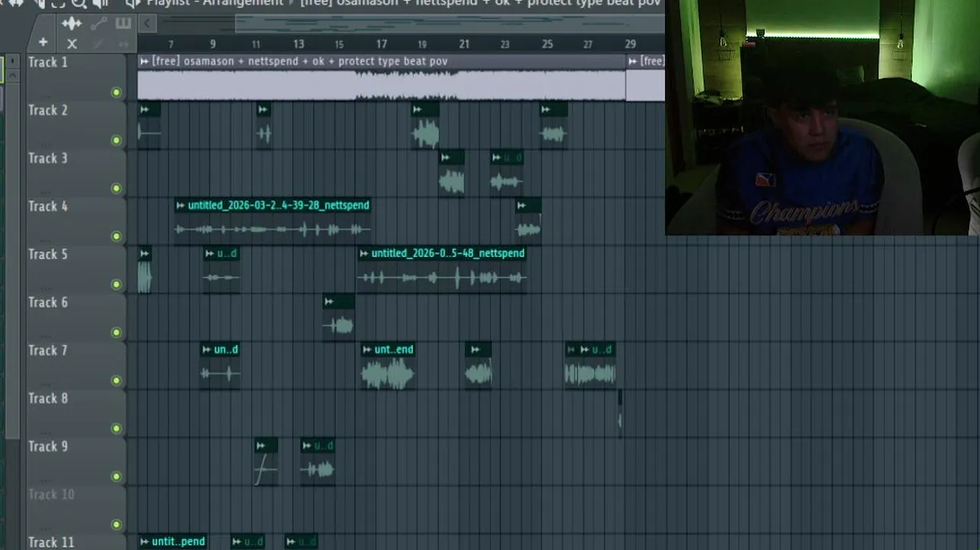Click the [free] osamason + nettspend clip title
The image size is (980, 550).
pyautogui.click(x=300, y=61)
